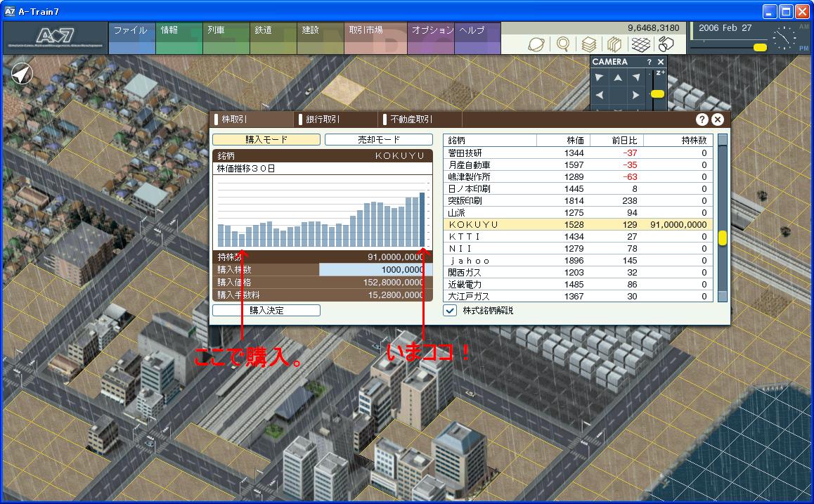Click the compass arrow on map
The height and width of the screenshot is (504, 814).
coord(22,74)
